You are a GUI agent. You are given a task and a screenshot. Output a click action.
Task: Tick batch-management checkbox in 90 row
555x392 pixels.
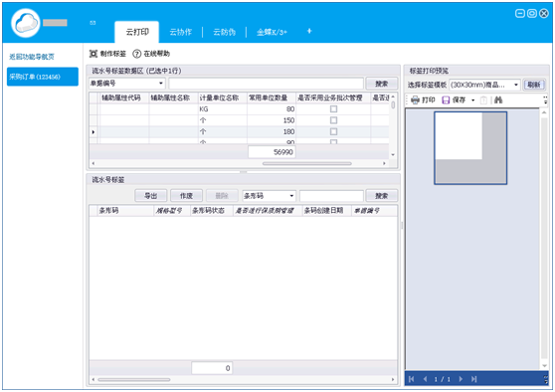click(x=333, y=141)
